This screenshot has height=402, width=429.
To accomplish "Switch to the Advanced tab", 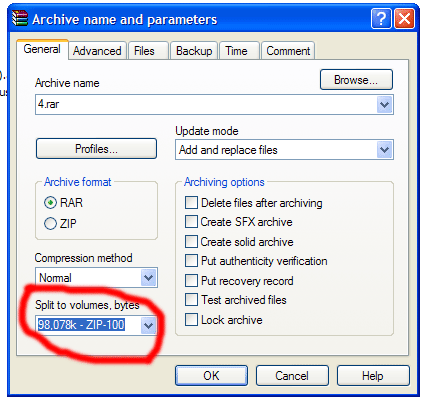I will tap(97, 51).
